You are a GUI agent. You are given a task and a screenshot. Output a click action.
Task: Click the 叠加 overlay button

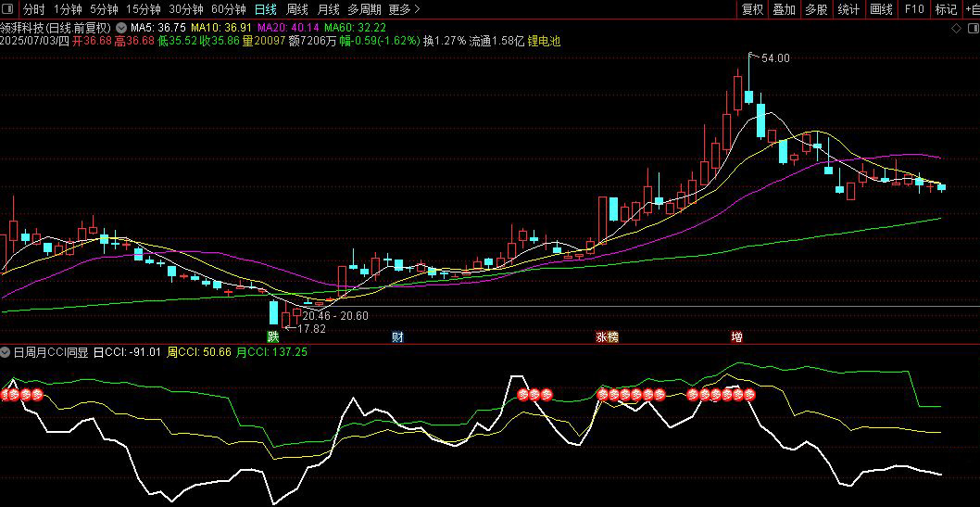pyautogui.click(x=785, y=9)
